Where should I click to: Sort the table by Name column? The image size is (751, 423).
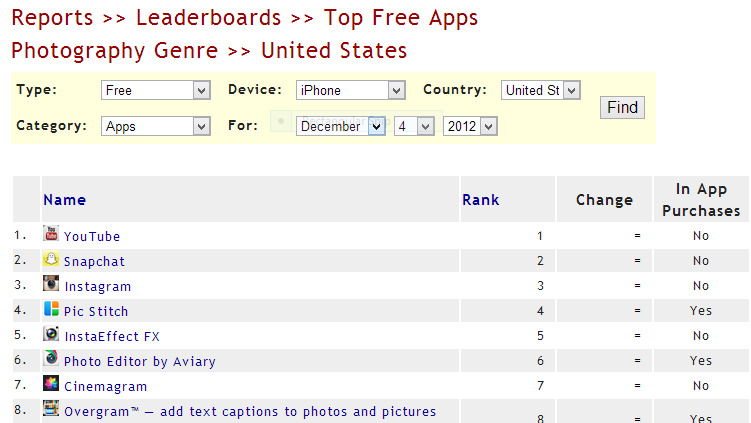click(65, 200)
